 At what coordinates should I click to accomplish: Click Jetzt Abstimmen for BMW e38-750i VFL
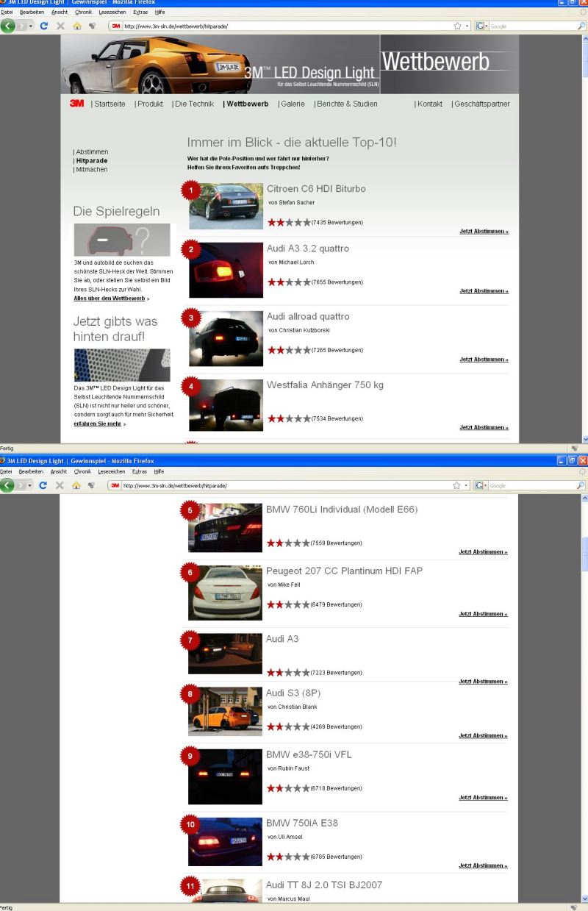(484, 797)
